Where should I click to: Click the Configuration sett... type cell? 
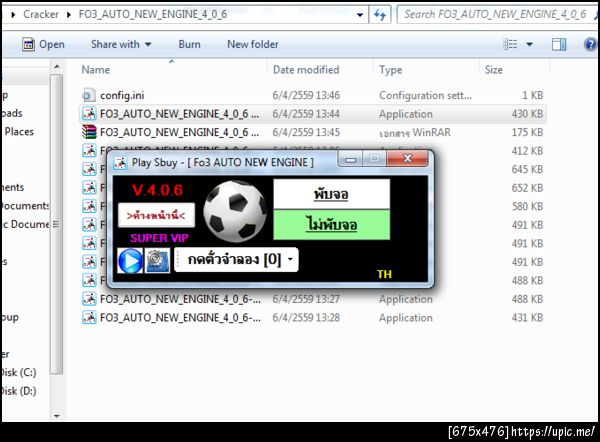(425, 95)
